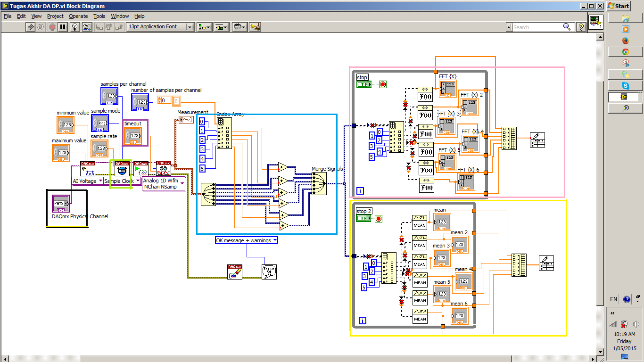Click the Measurement waveform constant

point(185,120)
